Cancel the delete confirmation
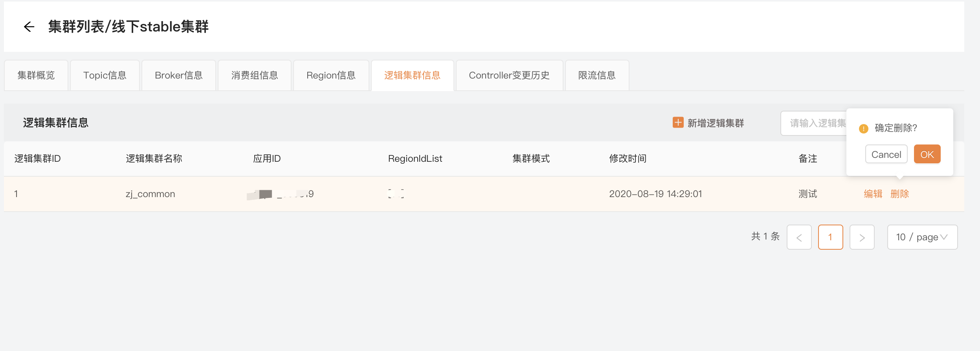Image resolution: width=980 pixels, height=351 pixels. (x=886, y=154)
